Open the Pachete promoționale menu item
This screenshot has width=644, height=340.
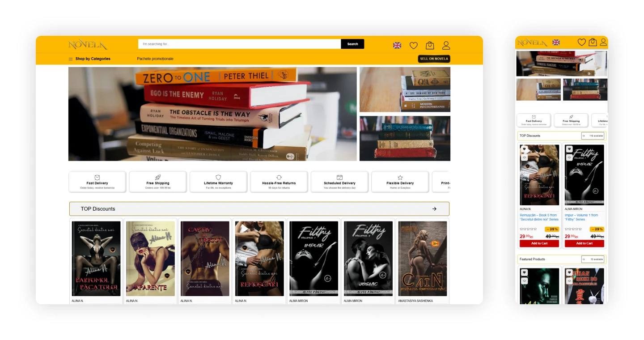pos(155,59)
